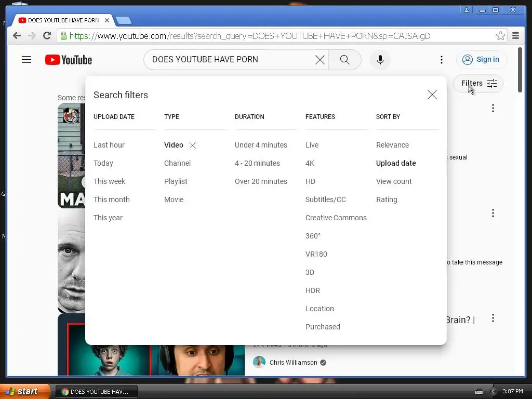Open options for the second video result

[493, 213]
